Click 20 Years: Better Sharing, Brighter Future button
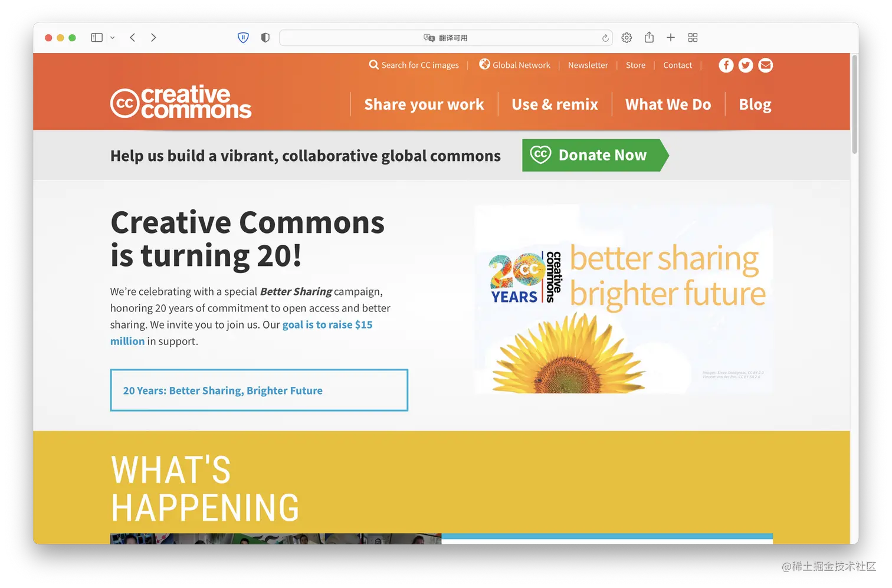 [259, 390]
